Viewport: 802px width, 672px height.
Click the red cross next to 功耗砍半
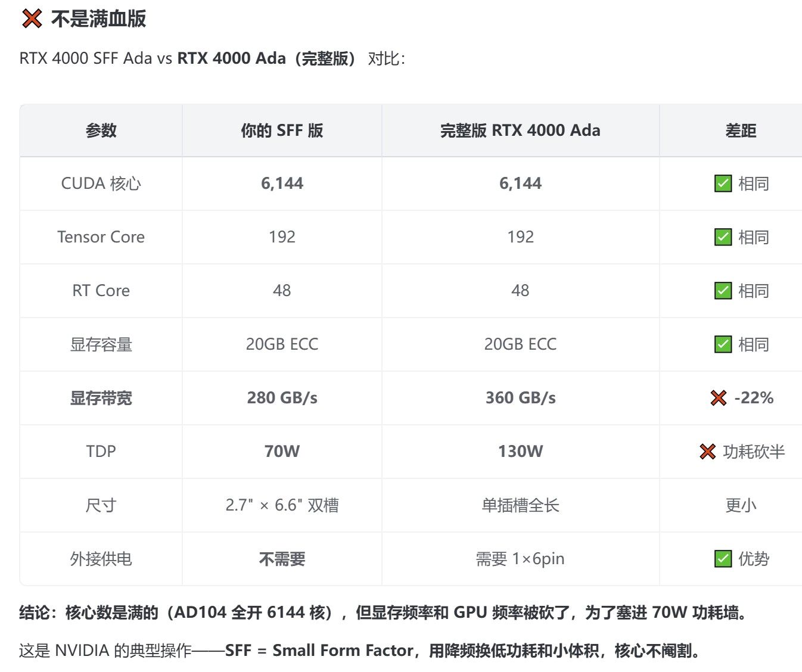[x=707, y=452]
